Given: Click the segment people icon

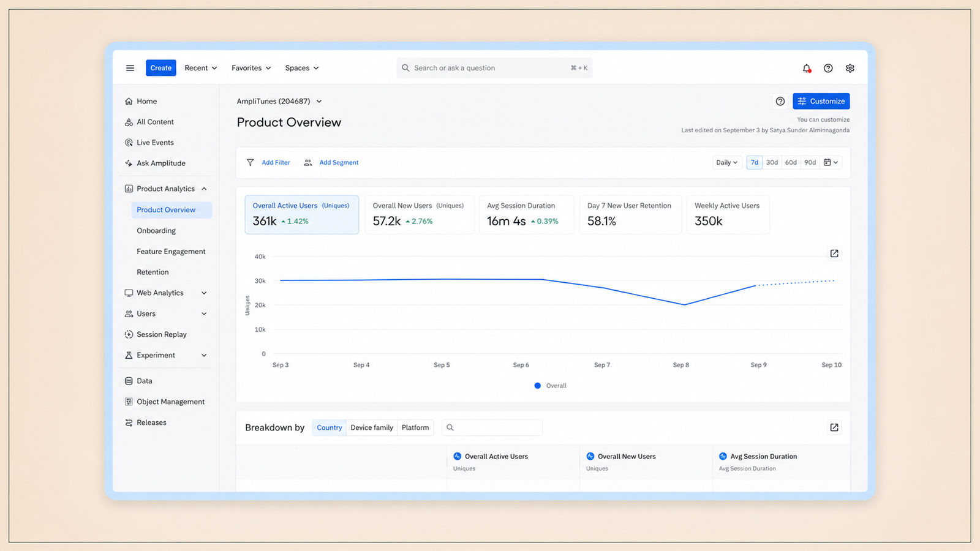Looking at the screenshot, I should (308, 162).
